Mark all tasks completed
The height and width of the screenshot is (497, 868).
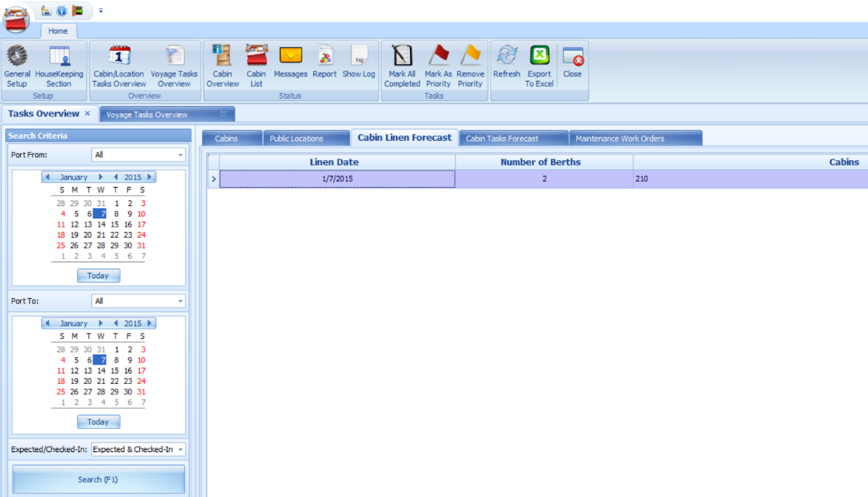[x=401, y=66]
